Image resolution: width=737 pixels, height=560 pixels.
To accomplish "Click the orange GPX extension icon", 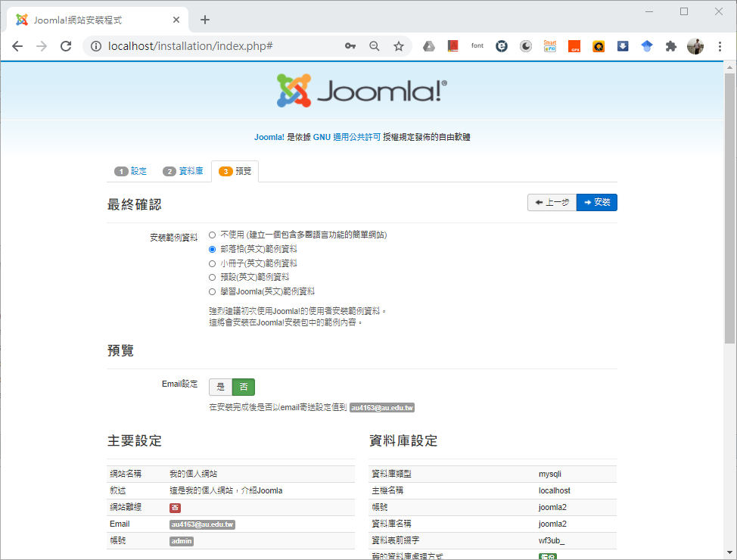I will pos(574,46).
